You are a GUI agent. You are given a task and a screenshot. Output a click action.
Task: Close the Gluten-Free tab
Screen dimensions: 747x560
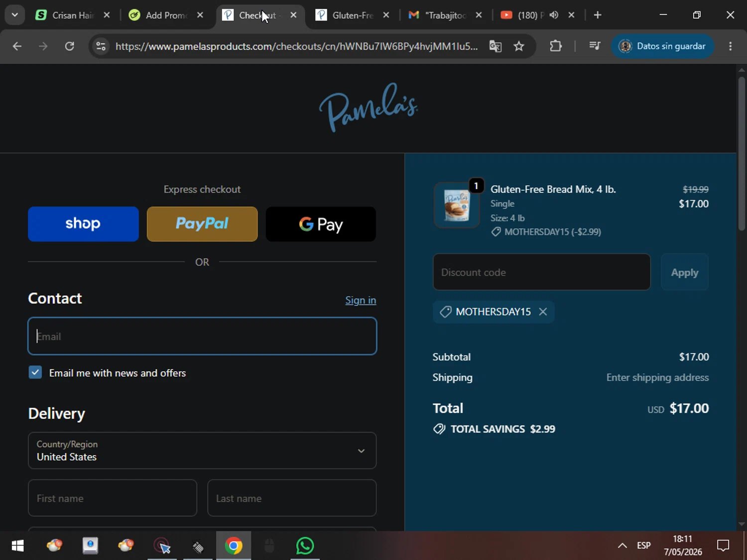coord(386,15)
